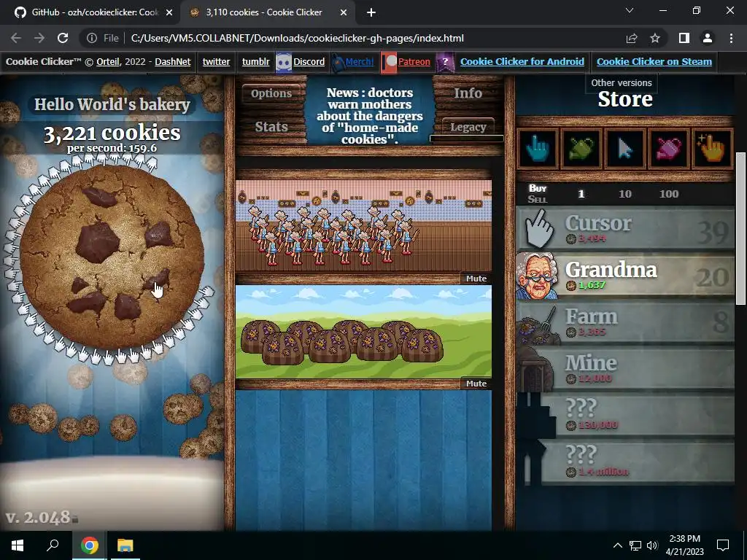The width and height of the screenshot is (747, 560).
Task: Buy a Cursor building
Action: pos(625,230)
